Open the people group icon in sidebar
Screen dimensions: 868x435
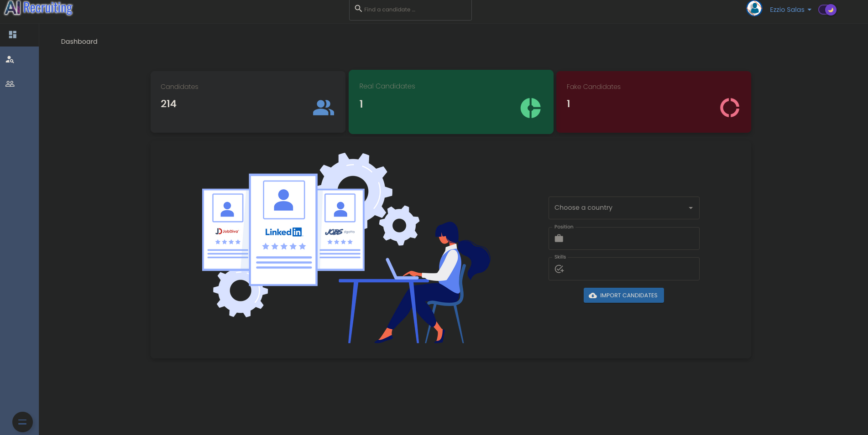coord(10,84)
